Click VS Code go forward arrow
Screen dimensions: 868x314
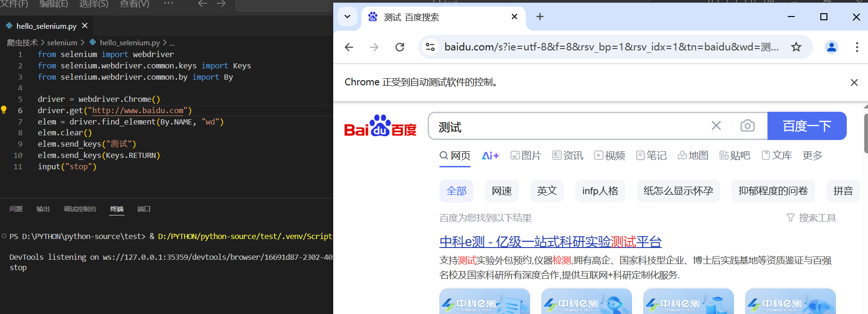tap(221, 4)
